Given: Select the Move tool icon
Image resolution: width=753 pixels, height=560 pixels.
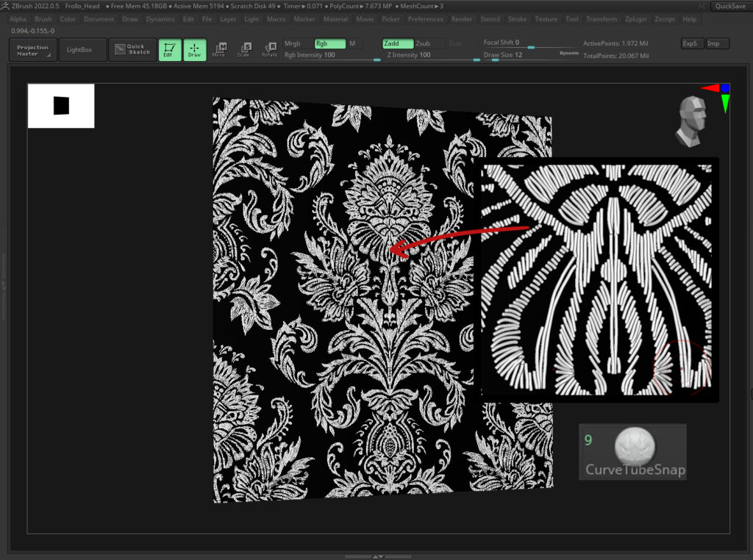Looking at the screenshot, I should point(219,50).
